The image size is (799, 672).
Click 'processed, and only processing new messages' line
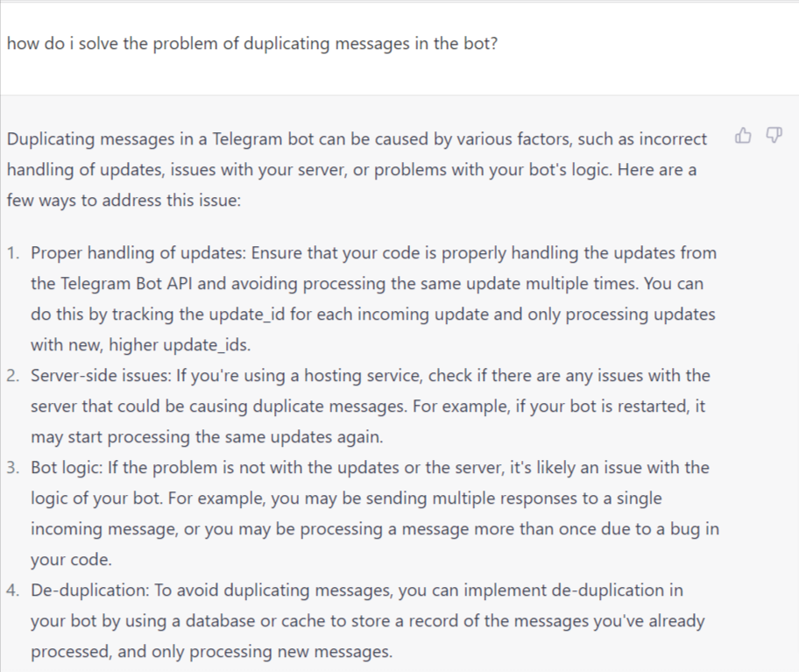(x=211, y=652)
